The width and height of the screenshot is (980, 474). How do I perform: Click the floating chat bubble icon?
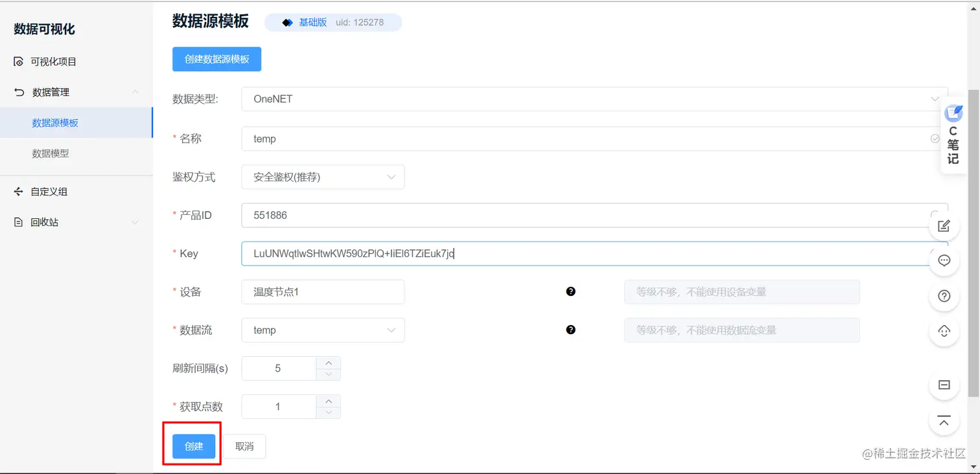944,260
